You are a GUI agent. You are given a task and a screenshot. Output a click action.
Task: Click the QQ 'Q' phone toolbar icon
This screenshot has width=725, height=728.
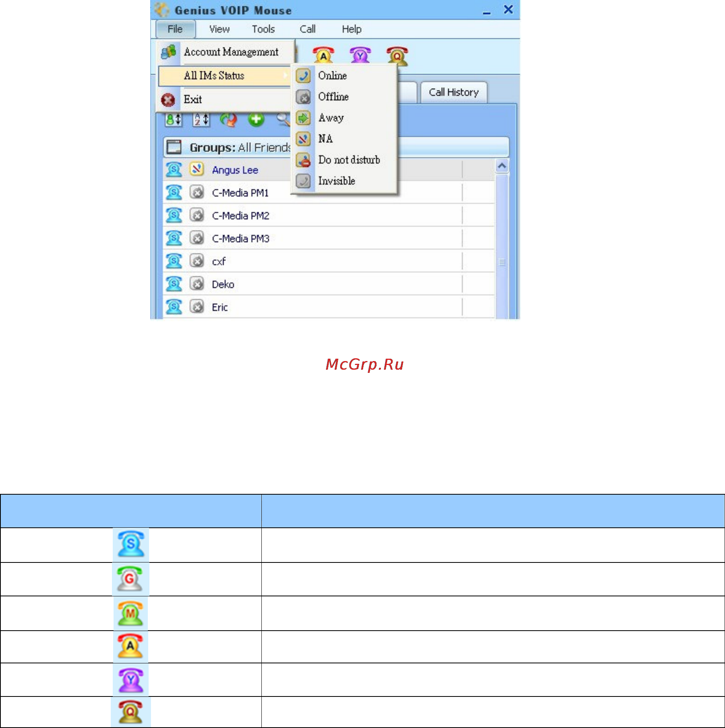(397, 56)
